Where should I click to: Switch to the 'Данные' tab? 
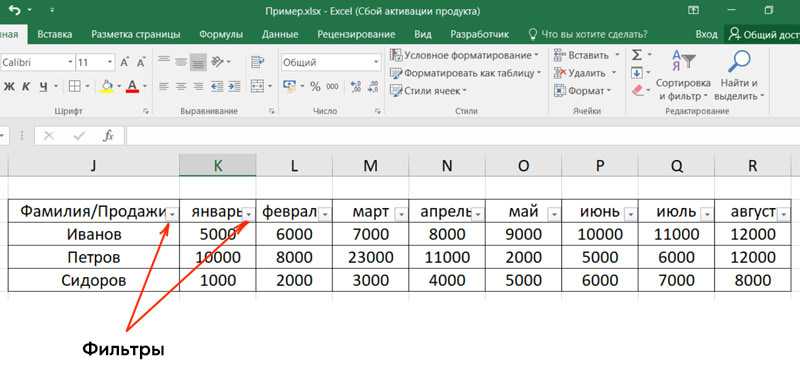pyautogui.click(x=280, y=35)
